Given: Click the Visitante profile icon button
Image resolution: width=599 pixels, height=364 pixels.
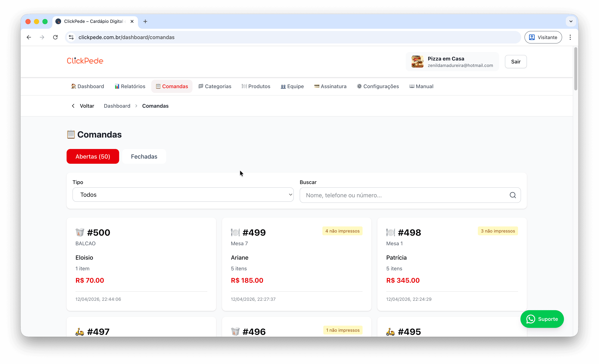Looking at the screenshot, I should [x=543, y=37].
